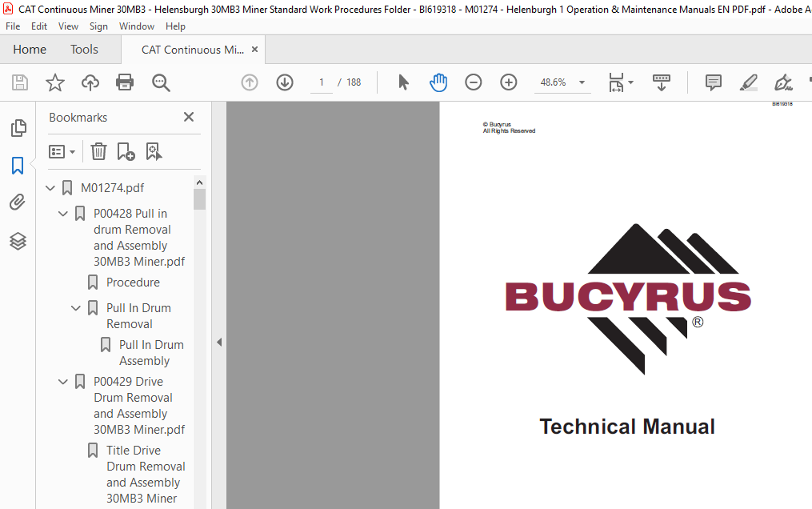The height and width of the screenshot is (509, 812).
Task: Collapse P00428 Pull in drum bookmark
Action: [x=63, y=214]
